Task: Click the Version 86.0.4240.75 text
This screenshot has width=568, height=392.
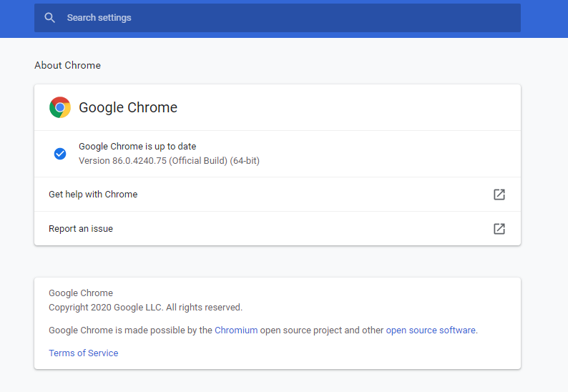Action: 169,161
